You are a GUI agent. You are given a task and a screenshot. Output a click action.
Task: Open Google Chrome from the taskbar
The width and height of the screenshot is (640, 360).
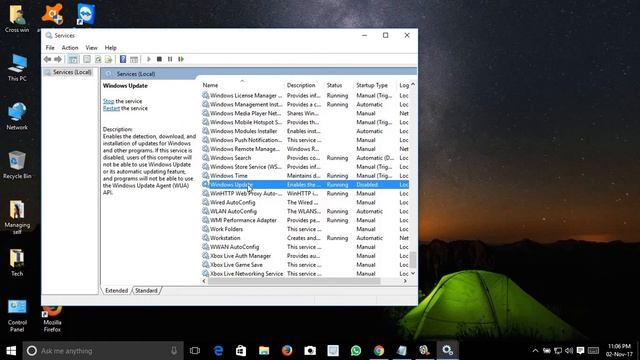(379, 351)
